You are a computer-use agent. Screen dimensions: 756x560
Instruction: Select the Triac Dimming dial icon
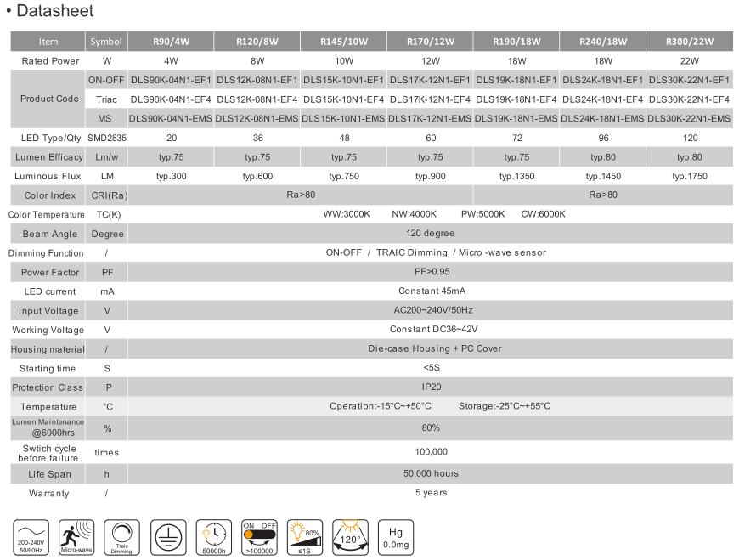pos(121,537)
